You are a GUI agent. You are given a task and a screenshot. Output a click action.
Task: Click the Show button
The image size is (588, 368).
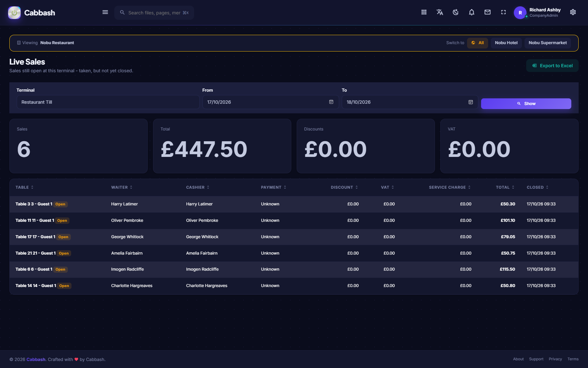tap(526, 104)
